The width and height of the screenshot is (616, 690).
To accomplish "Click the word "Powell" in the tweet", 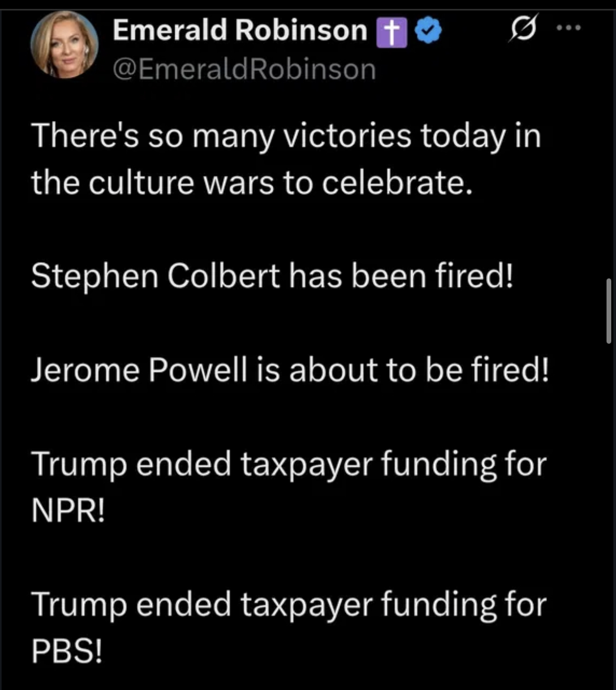I will click(x=197, y=369).
